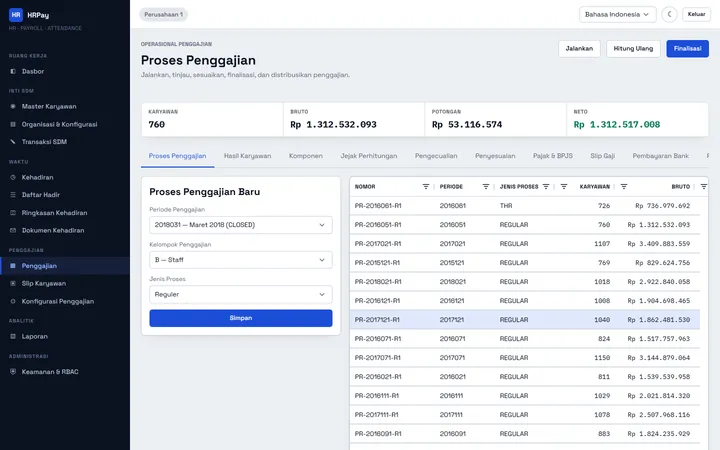
Task: Click the Jalankan button
Action: pos(579,49)
